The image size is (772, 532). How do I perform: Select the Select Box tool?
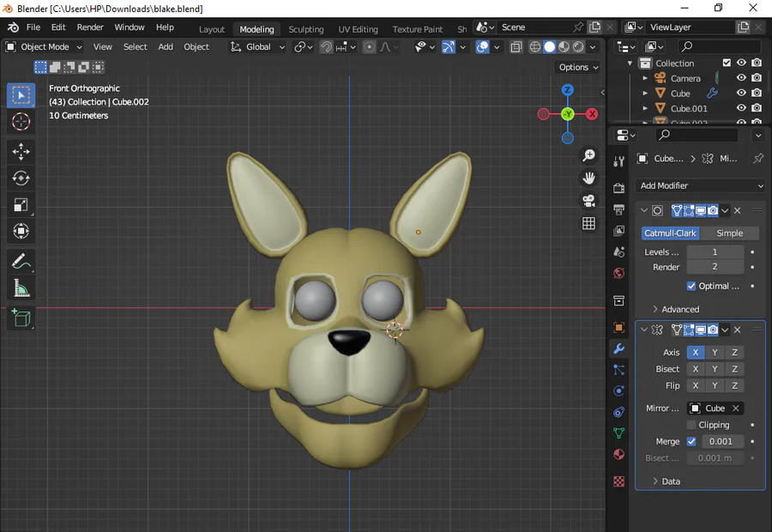pyautogui.click(x=21, y=95)
